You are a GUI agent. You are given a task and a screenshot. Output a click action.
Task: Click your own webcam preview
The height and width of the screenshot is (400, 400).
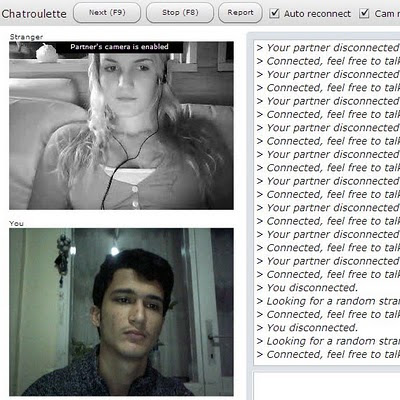(x=121, y=312)
